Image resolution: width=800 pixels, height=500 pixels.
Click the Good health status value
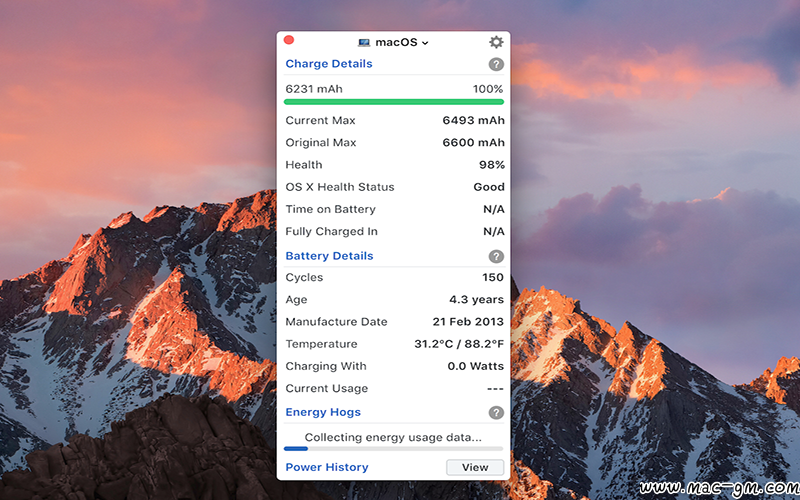coord(489,187)
